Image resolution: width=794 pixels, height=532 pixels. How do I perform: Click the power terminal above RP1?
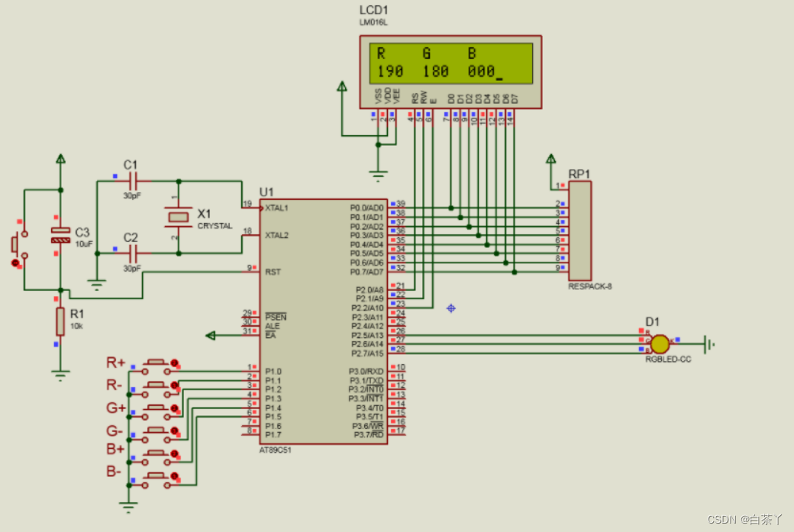pos(550,160)
